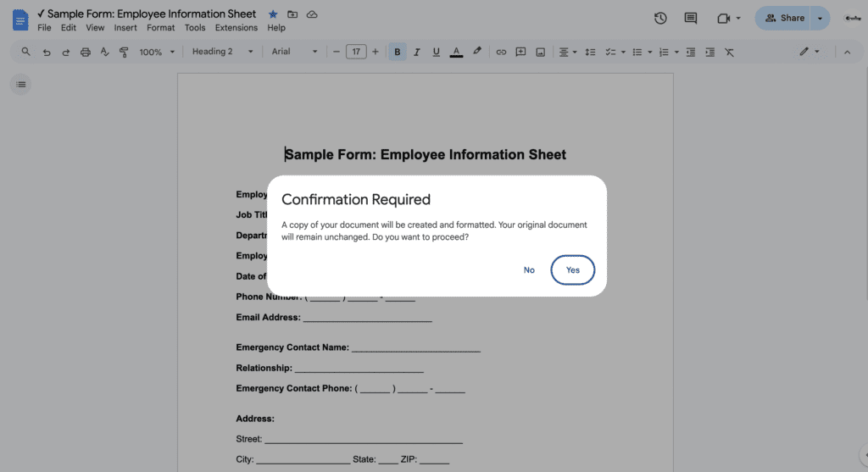Click the Print icon
The image size is (868, 472).
click(86, 52)
